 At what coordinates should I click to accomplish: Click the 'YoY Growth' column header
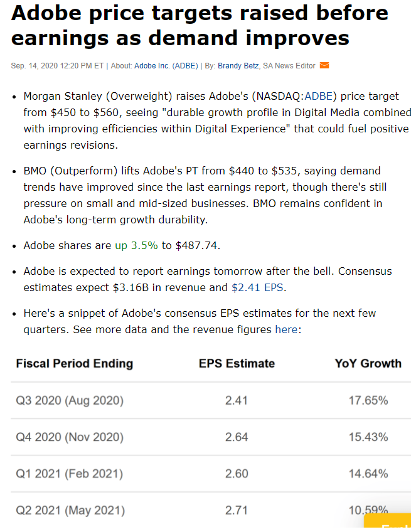coord(368,363)
